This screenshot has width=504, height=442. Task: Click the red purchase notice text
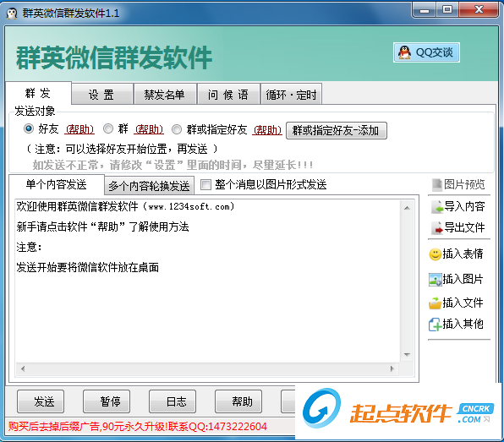coord(138,427)
